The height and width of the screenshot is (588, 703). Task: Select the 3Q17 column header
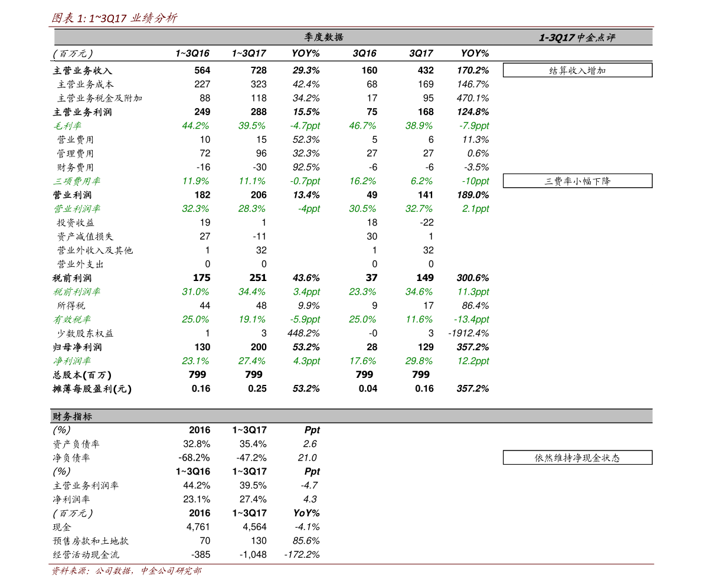421,53
